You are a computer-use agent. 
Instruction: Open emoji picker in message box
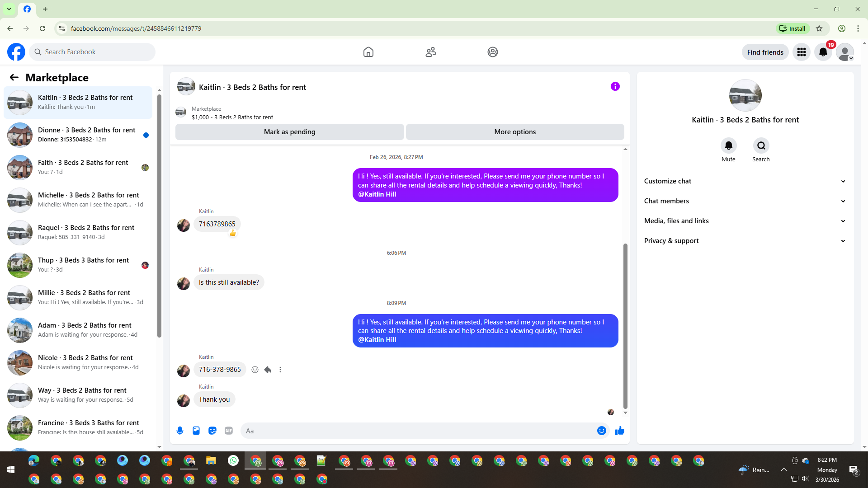601,431
